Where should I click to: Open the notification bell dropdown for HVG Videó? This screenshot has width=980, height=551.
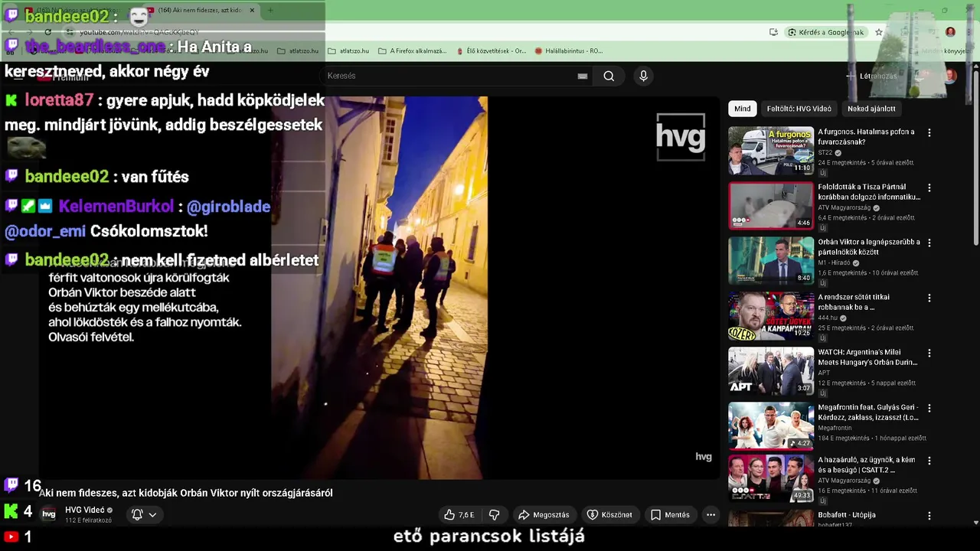pos(144,515)
